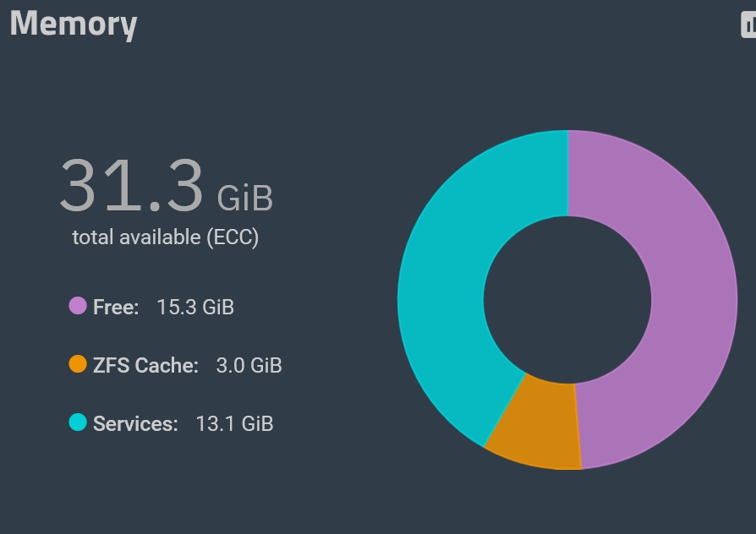Click the orange ZFS Cache legend dot
This screenshot has width=756, height=534.
(x=78, y=365)
